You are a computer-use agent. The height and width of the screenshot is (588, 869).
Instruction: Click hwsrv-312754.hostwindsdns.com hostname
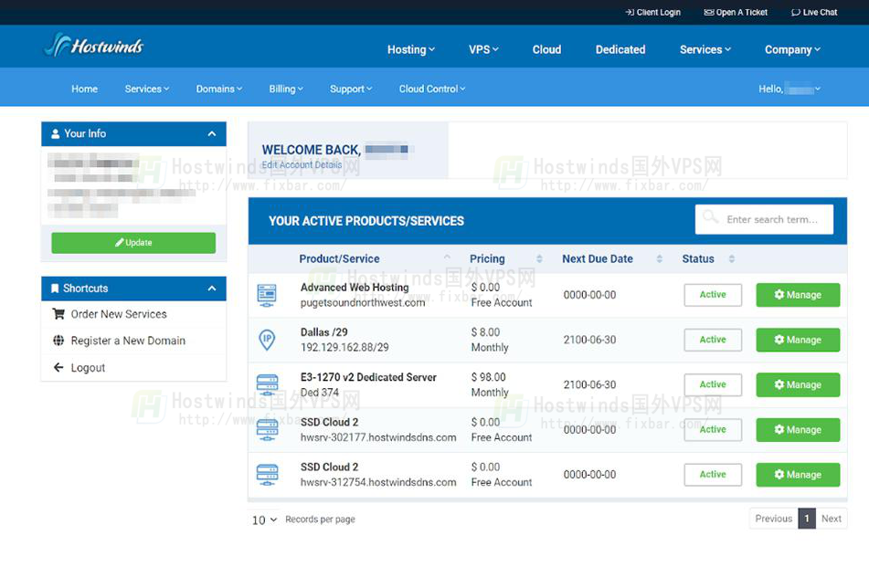[x=378, y=482]
